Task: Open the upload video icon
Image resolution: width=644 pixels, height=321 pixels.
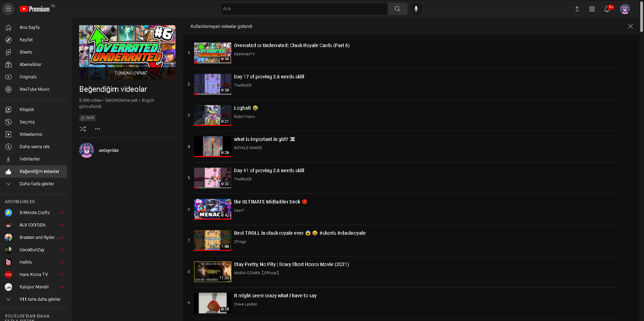Action: point(577,9)
